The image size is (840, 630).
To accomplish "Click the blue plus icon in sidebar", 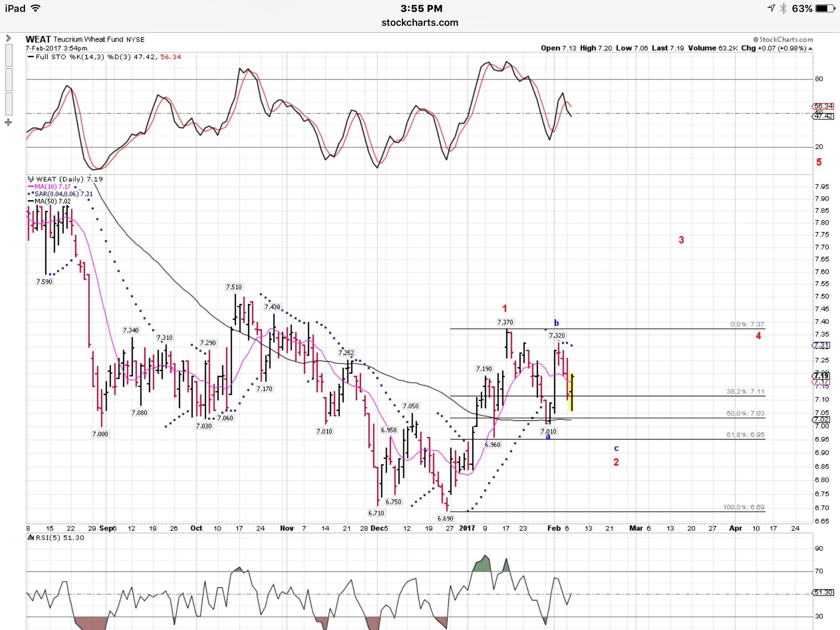I will tap(8, 122).
